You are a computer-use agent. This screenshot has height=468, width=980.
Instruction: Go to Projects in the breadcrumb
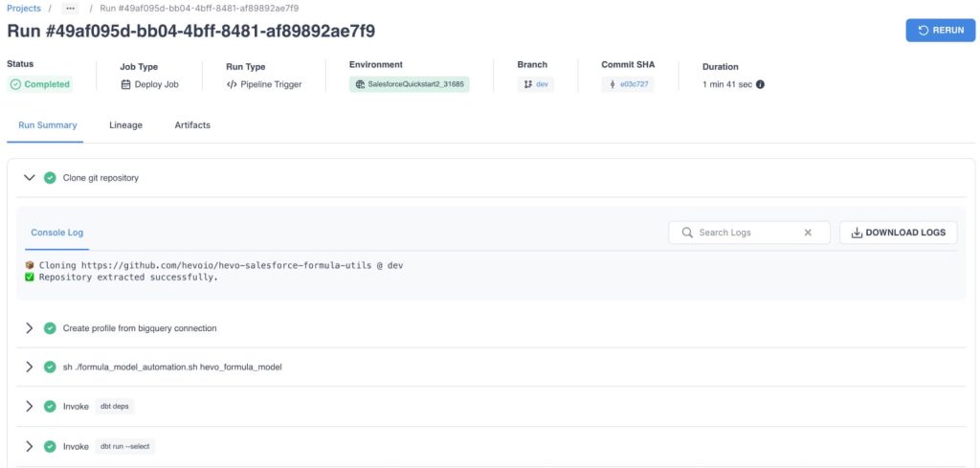click(x=24, y=8)
